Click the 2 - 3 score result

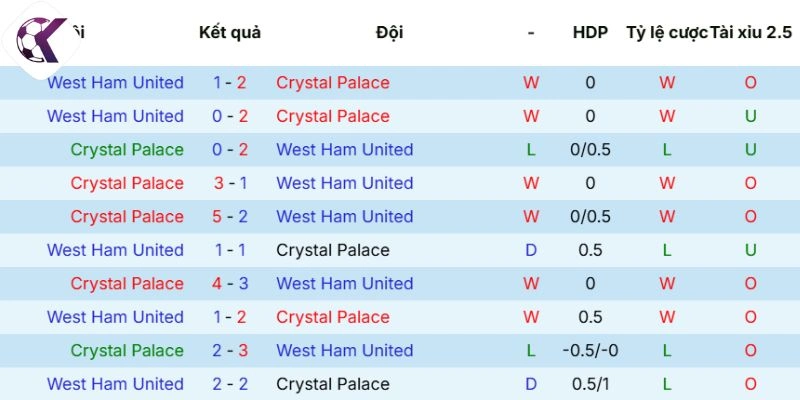coord(230,350)
